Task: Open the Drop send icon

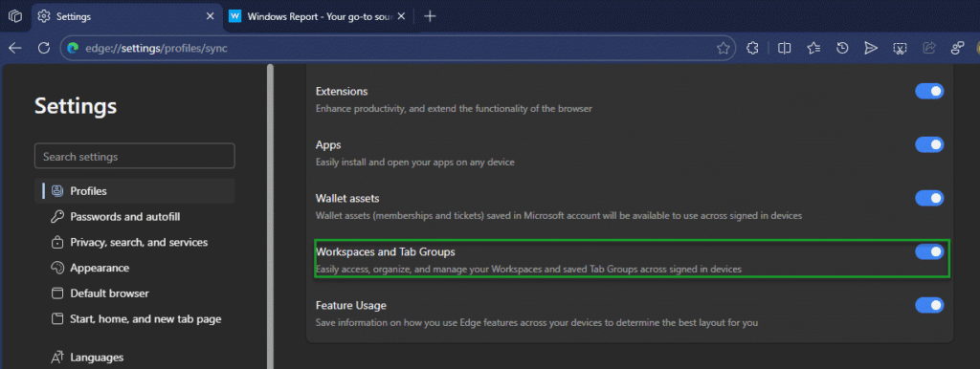Action: point(871,48)
